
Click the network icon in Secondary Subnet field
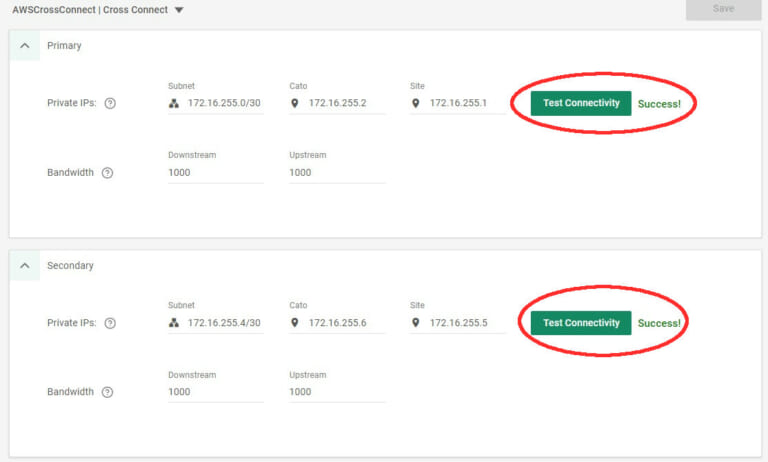[x=174, y=323]
